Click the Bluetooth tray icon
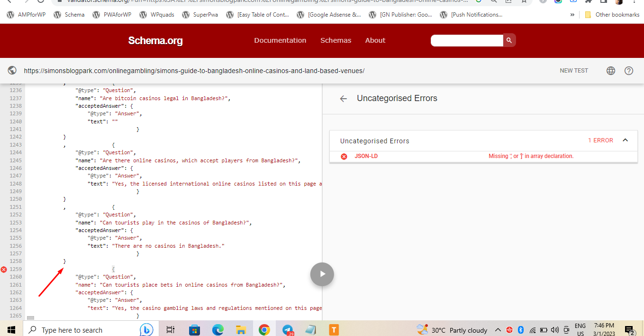Viewport: 644px width, 336px height. (520, 330)
